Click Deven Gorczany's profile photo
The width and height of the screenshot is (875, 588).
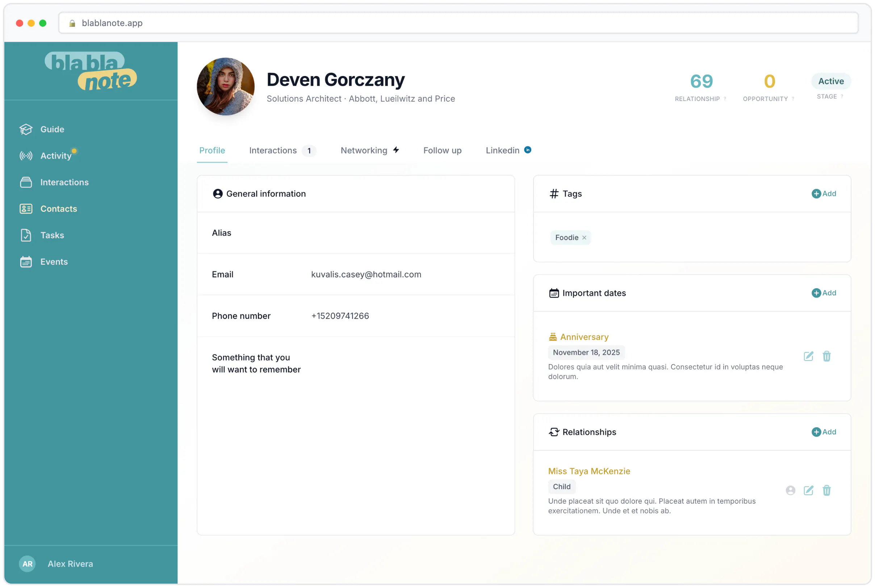click(226, 86)
